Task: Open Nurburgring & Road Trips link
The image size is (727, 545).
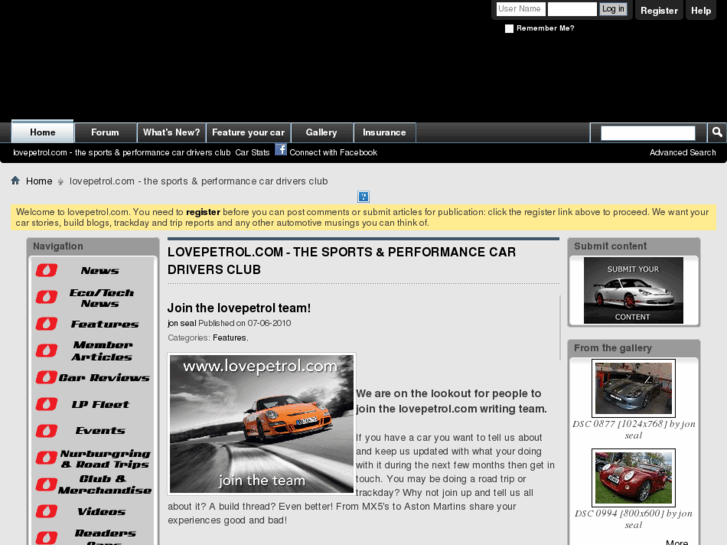Action: coord(105,459)
